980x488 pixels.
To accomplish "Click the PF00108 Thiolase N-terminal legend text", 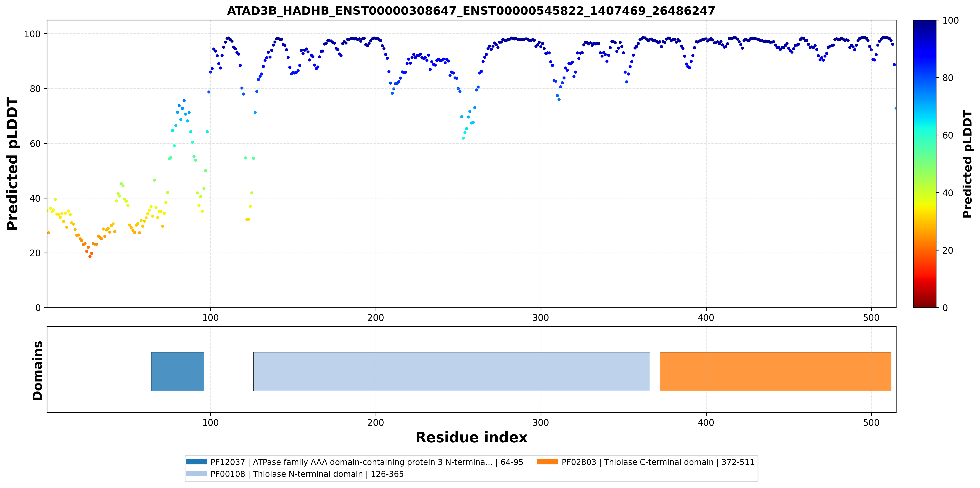I will click(x=307, y=474).
